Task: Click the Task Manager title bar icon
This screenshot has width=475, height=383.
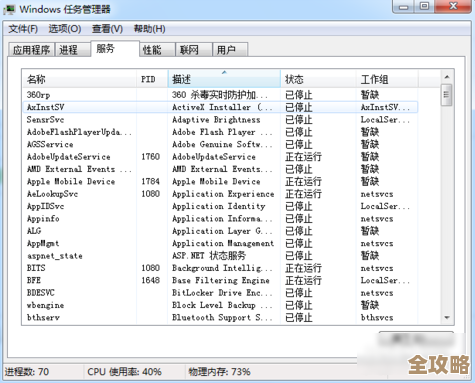Action: pyautogui.click(x=9, y=9)
